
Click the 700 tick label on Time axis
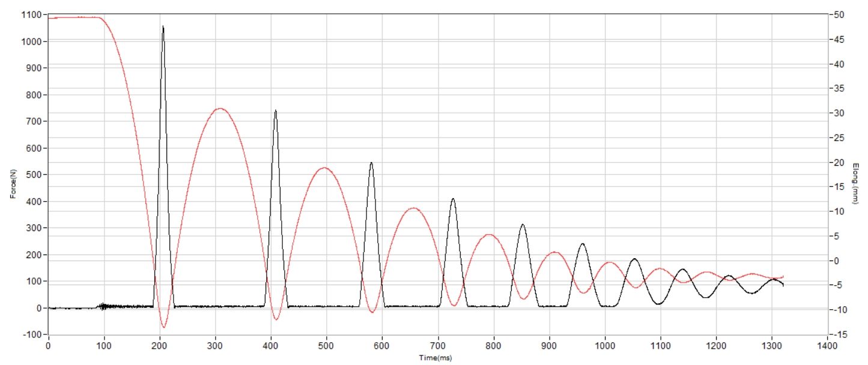coord(438,346)
